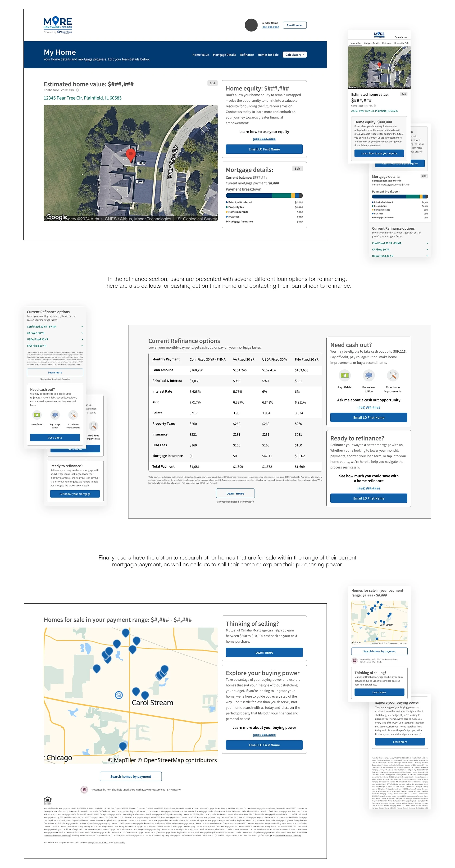Click the lender profile avatar circle
This screenshot has height=868, width=455.
coord(251,25)
